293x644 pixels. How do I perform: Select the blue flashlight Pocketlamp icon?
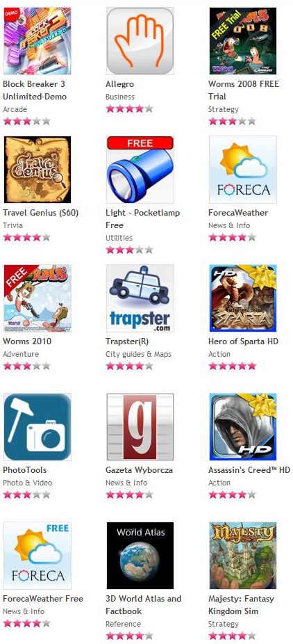click(x=140, y=170)
